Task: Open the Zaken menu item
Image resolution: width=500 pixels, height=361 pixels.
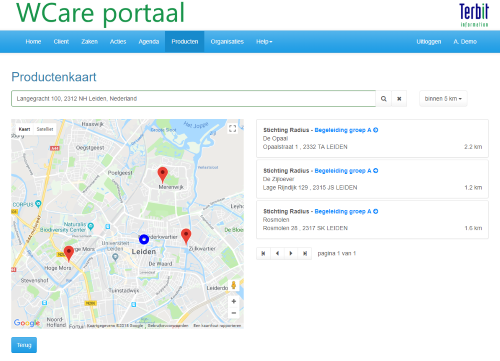Action: click(x=90, y=42)
